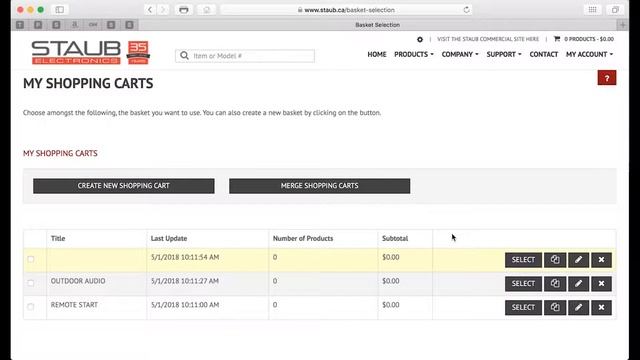Image resolution: width=640 pixels, height=360 pixels.
Task: Add a new Safari tab
Action: [x=623, y=25]
